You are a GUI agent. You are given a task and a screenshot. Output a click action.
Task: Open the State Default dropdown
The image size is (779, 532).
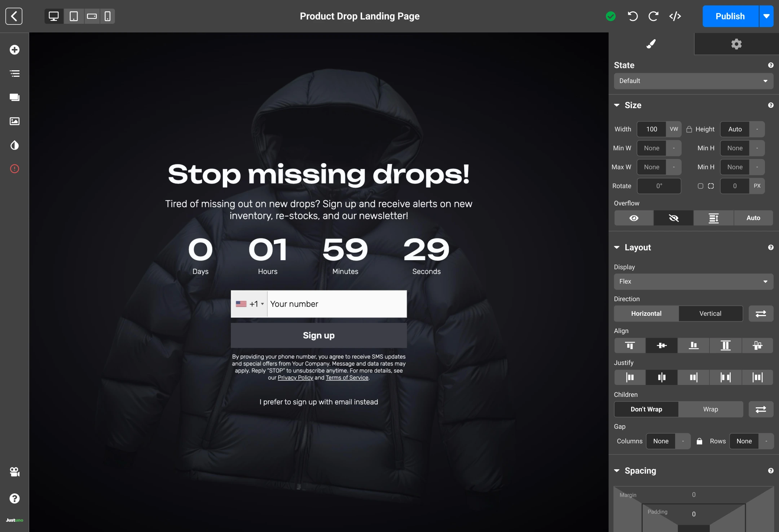click(x=693, y=81)
